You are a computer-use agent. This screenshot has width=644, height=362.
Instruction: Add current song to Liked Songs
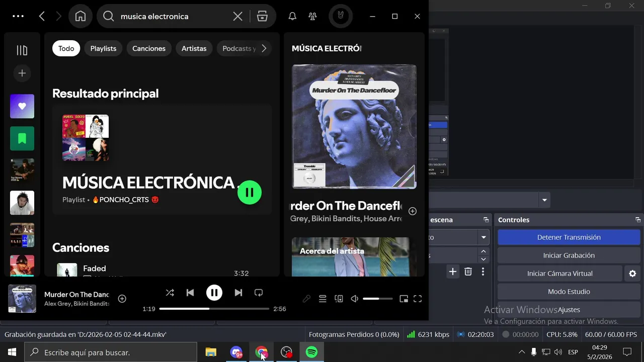[122, 299]
